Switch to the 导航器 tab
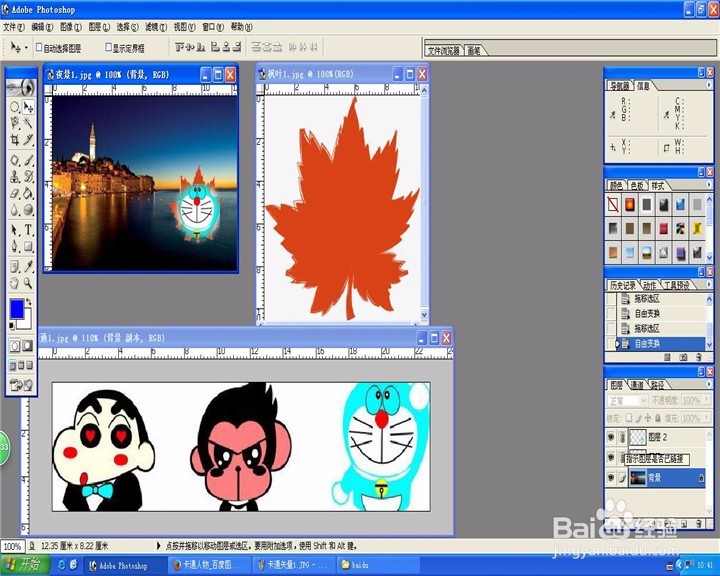This screenshot has width=720, height=576. click(x=619, y=85)
